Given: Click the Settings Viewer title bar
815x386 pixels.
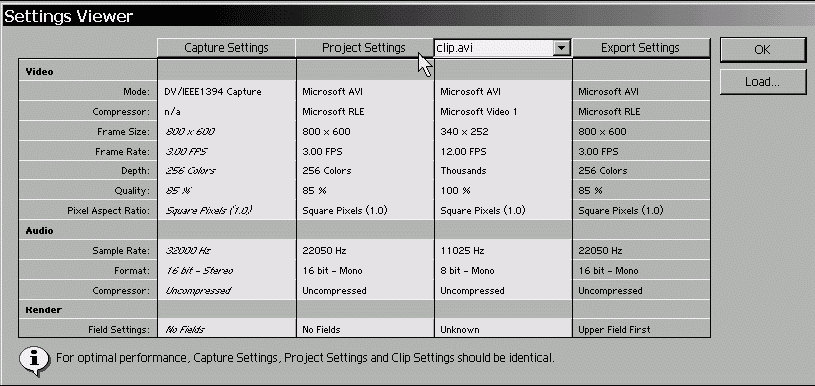Looking at the screenshot, I should (408, 16).
